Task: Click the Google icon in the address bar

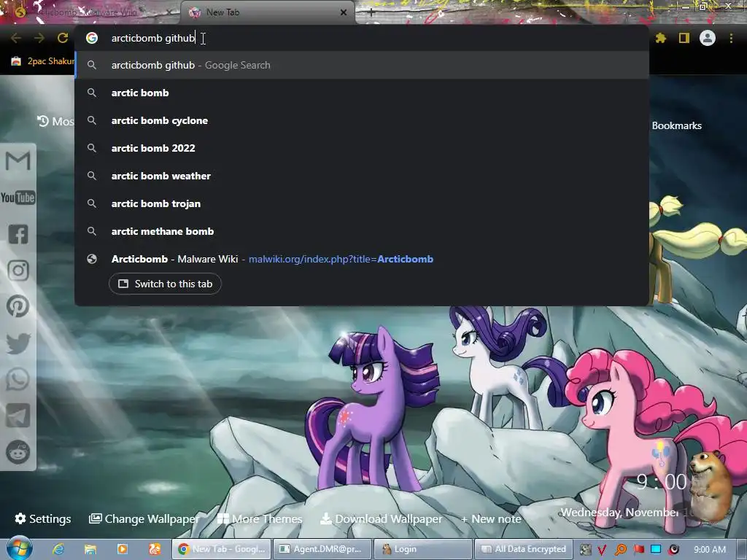Action: click(x=92, y=38)
